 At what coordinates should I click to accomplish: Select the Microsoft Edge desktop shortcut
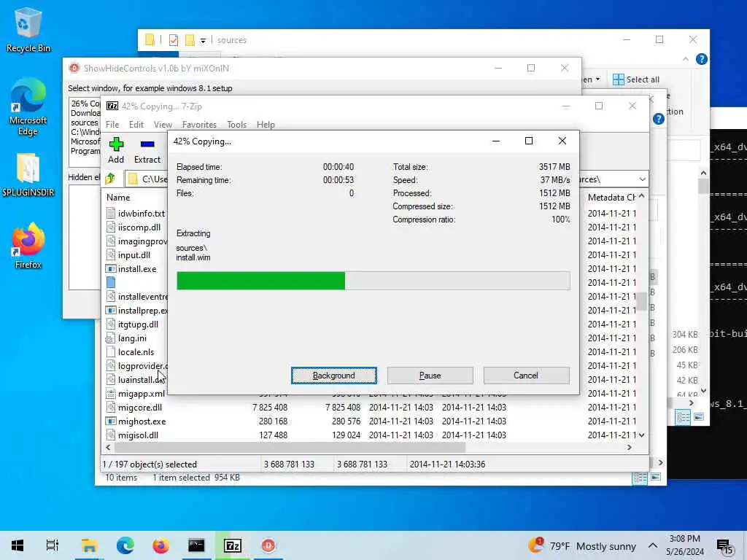tap(28, 108)
